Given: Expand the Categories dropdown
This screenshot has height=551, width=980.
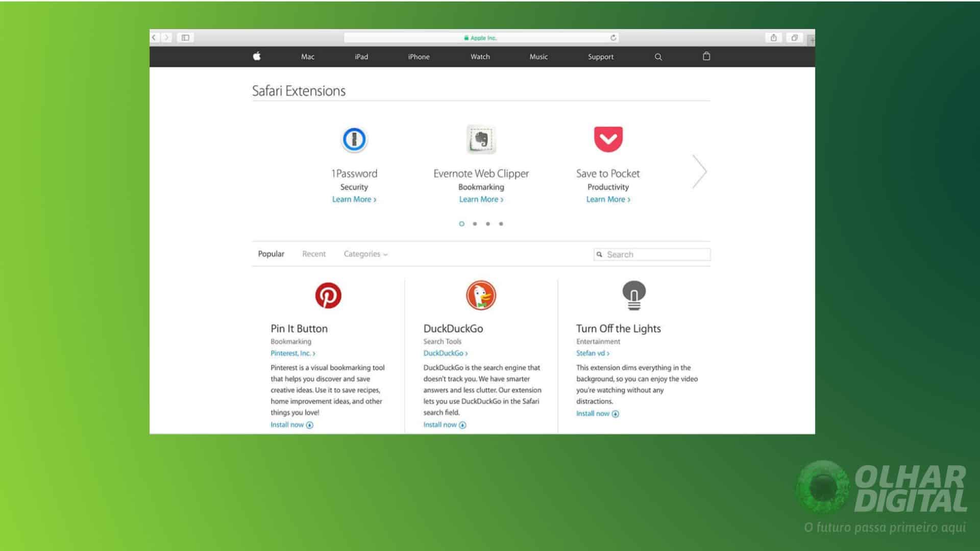Looking at the screenshot, I should tap(365, 254).
